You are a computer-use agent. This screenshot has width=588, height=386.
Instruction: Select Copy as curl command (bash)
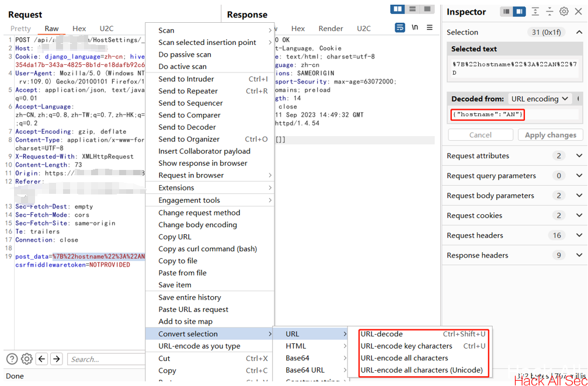210,249
